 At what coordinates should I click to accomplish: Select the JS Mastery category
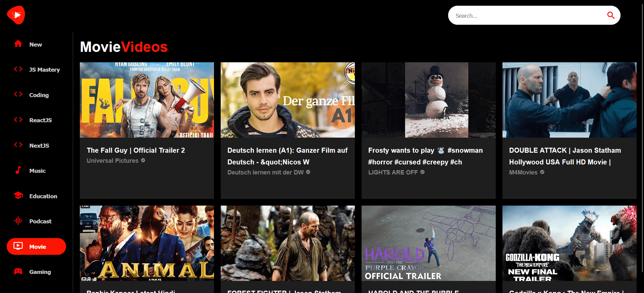(36, 70)
